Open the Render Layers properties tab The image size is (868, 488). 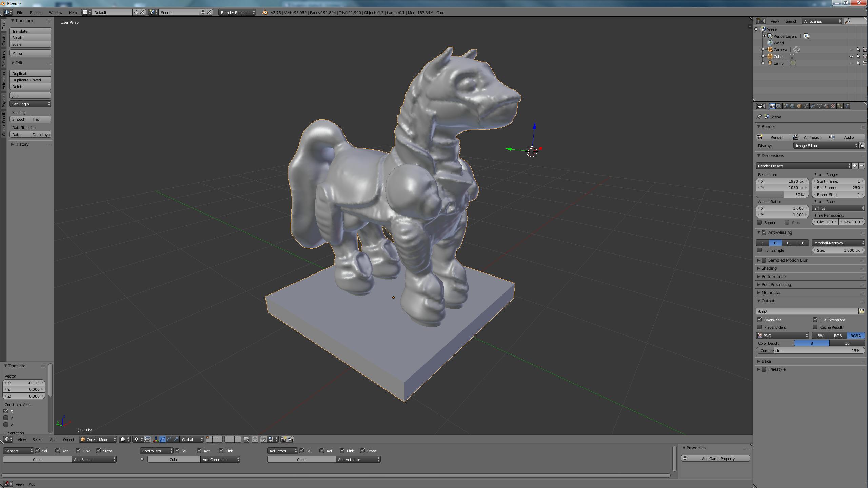(779, 106)
